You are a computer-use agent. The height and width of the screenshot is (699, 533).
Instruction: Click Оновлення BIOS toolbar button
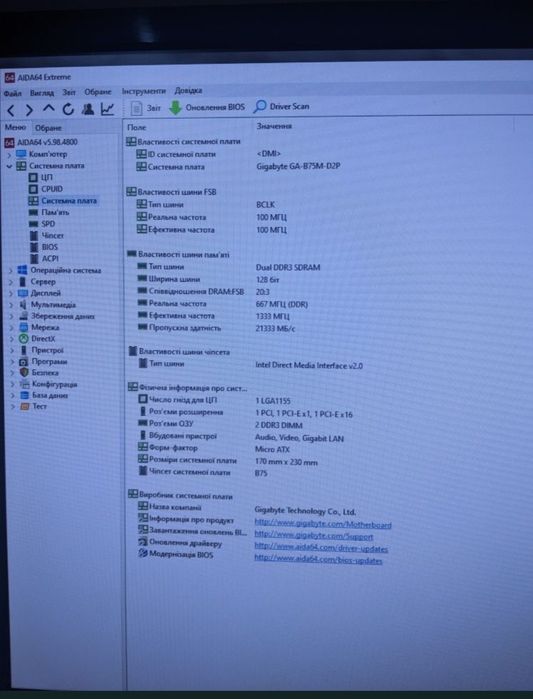[x=207, y=107]
